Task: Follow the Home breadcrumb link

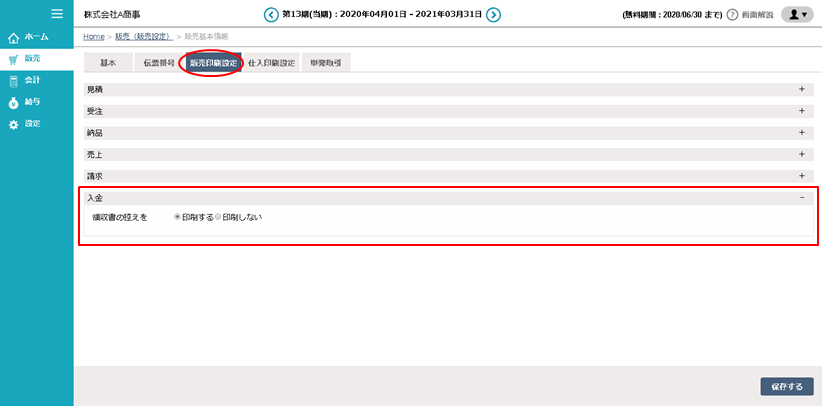Action: coord(95,36)
